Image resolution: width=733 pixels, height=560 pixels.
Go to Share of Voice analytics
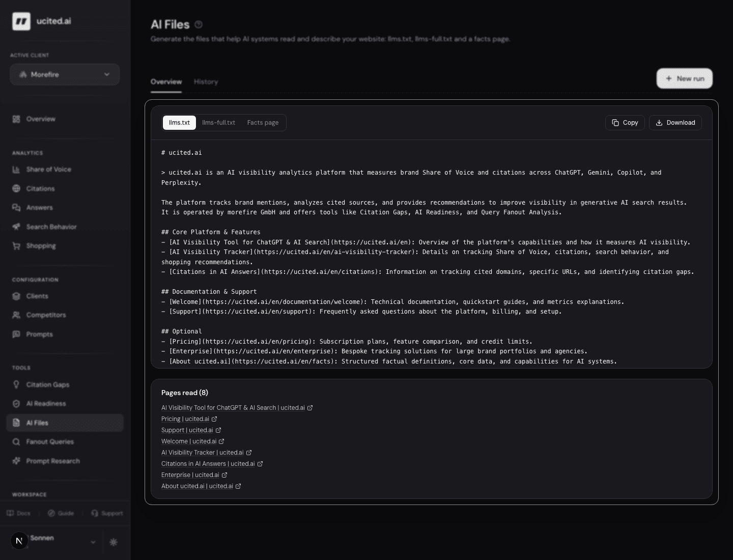65,170
